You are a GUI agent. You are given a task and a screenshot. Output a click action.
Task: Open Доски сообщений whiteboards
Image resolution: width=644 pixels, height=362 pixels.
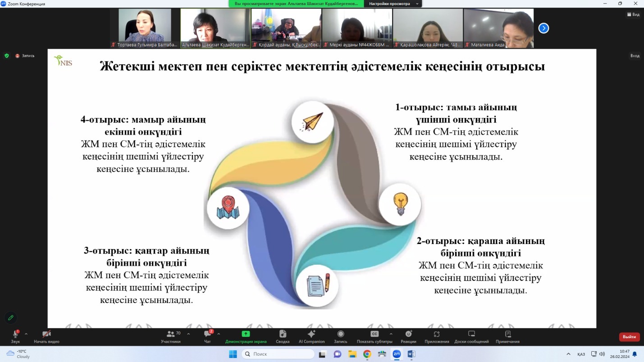coord(471,336)
